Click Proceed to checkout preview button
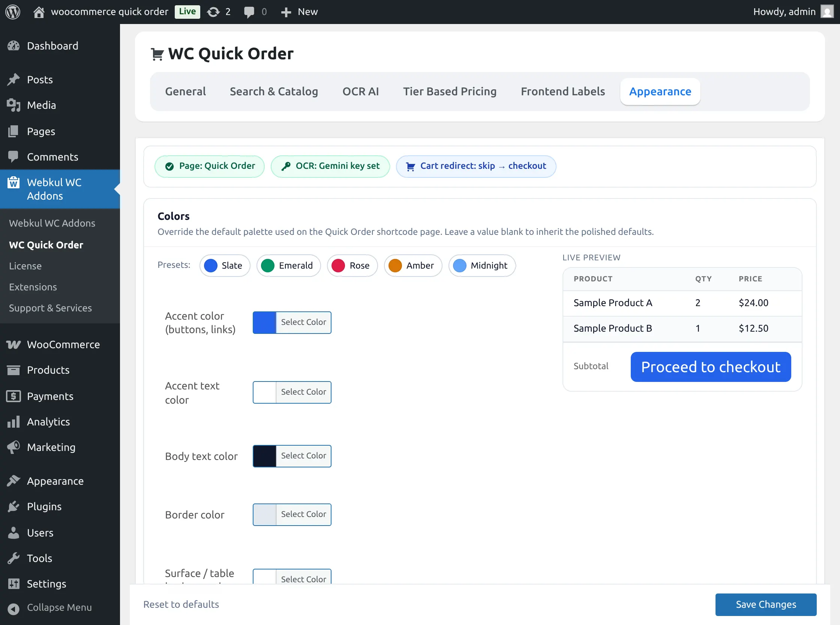This screenshot has height=625, width=840. tap(710, 367)
